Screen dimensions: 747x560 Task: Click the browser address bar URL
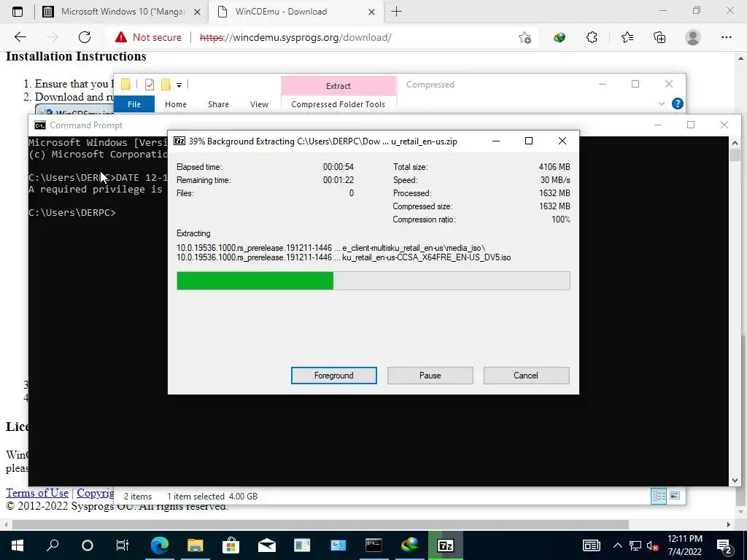point(295,37)
